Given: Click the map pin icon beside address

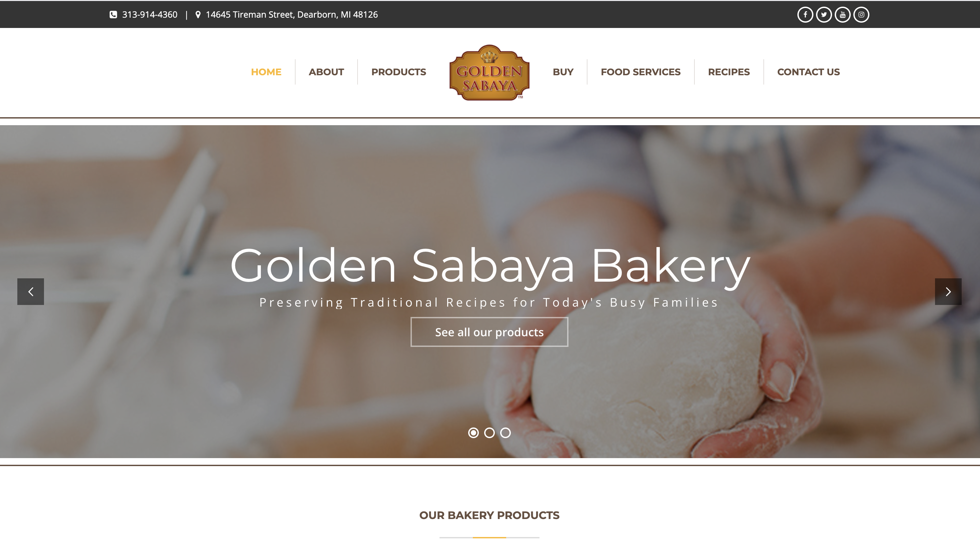Looking at the screenshot, I should tap(198, 14).
